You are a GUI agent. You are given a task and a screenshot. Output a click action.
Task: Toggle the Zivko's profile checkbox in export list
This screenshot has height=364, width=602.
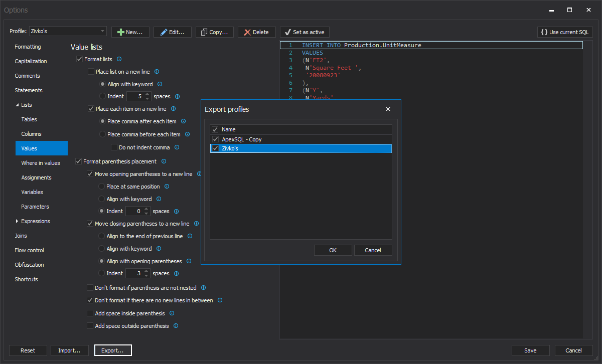pos(215,148)
